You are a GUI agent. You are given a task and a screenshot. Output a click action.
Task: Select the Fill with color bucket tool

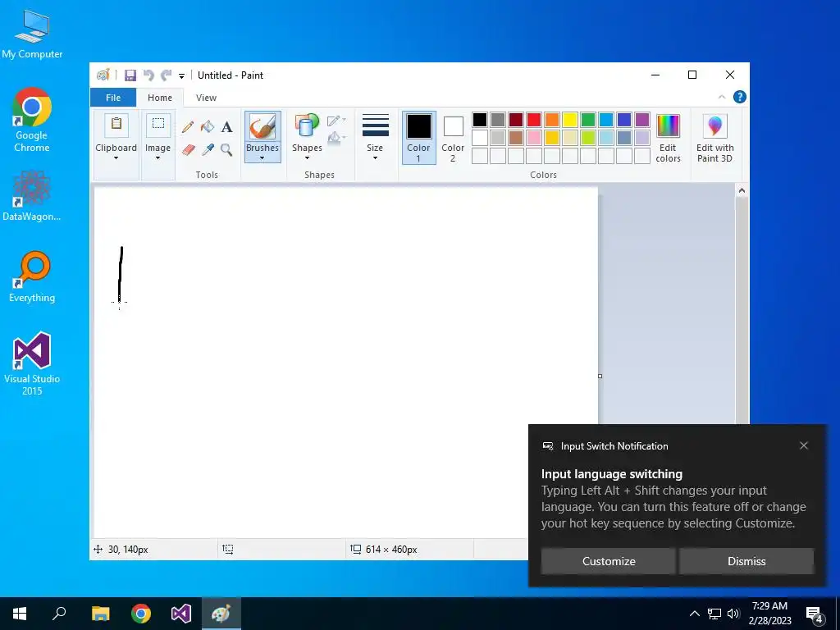click(208, 127)
